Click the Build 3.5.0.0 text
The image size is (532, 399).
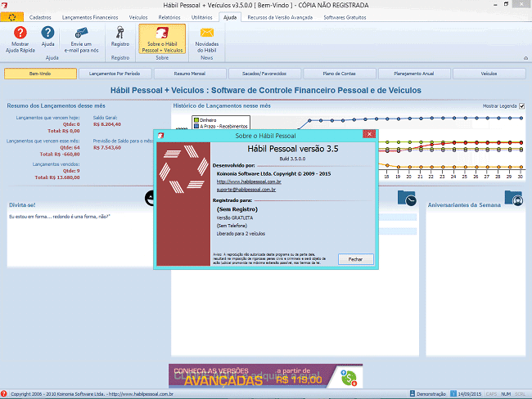click(x=292, y=159)
